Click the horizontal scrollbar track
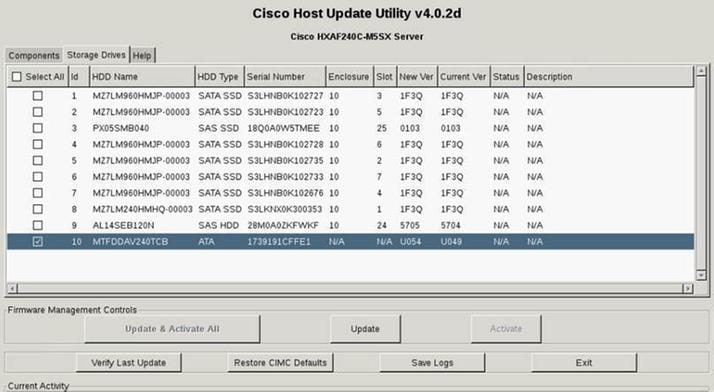 pyautogui.click(x=350, y=288)
